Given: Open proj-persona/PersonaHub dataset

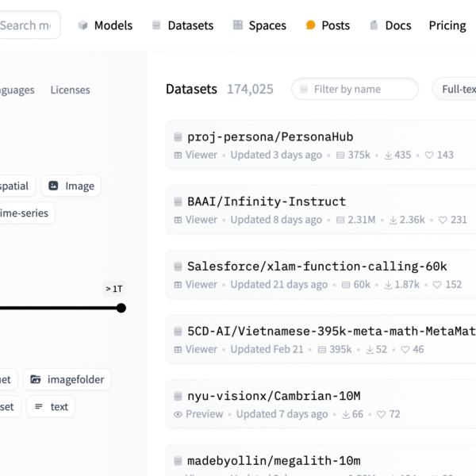Looking at the screenshot, I should point(270,137).
